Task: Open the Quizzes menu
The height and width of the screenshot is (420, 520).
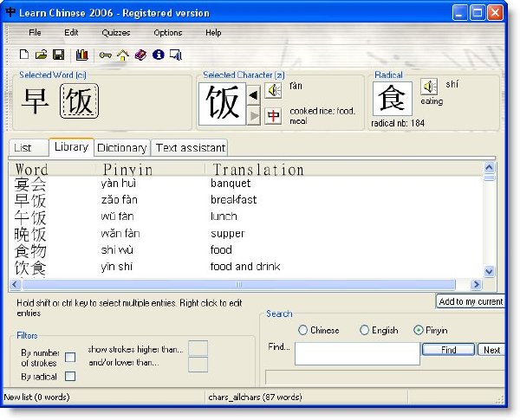Action: click(x=116, y=33)
